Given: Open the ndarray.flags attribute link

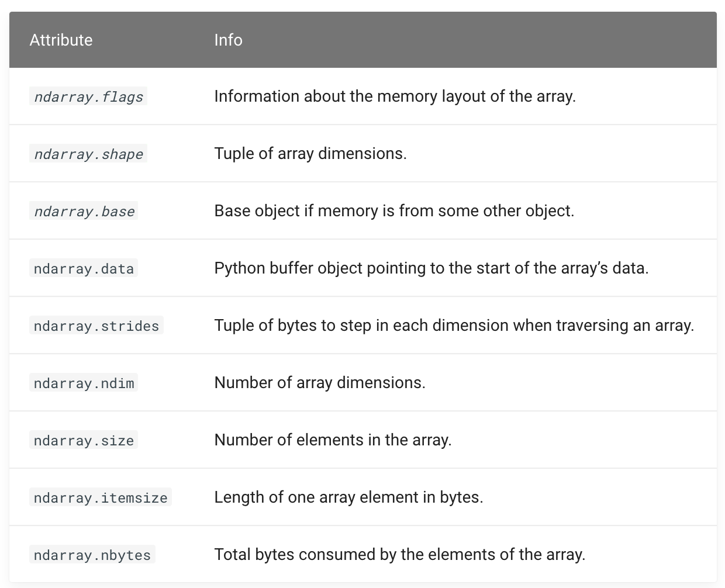Looking at the screenshot, I should tap(88, 96).
